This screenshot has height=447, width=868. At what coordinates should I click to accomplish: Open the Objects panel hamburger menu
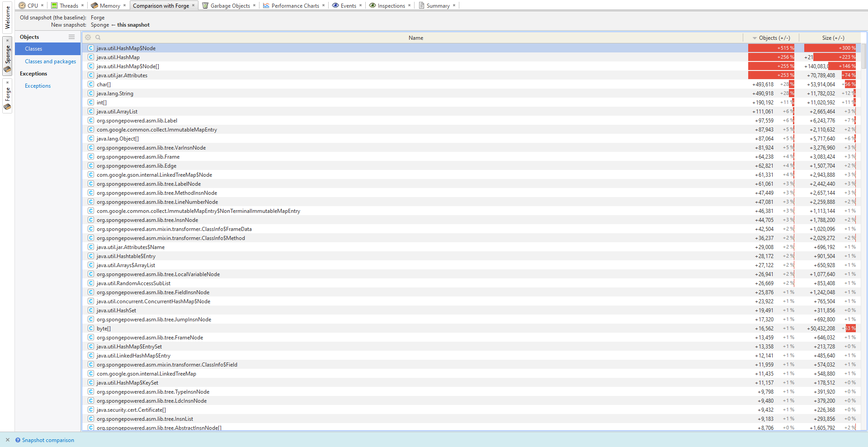[71, 37]
